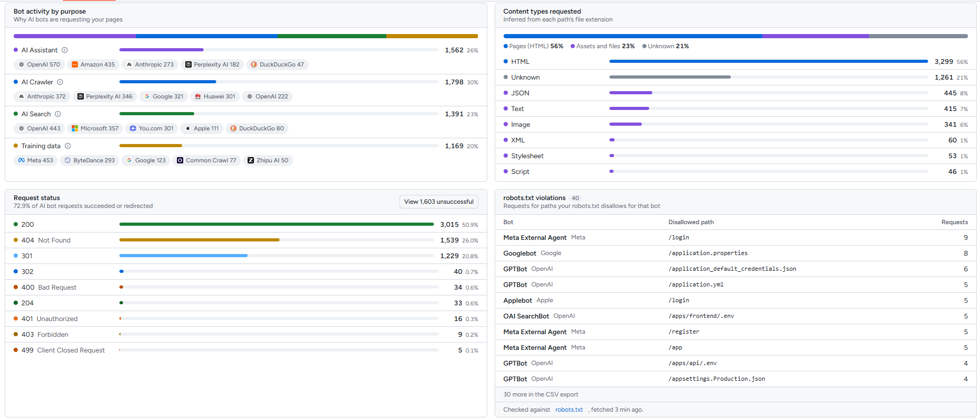The width and height of the screenshot is (980, 419).
Task: Click the purple AI Assistant segment of purpose bar
Action: (75, 36)
